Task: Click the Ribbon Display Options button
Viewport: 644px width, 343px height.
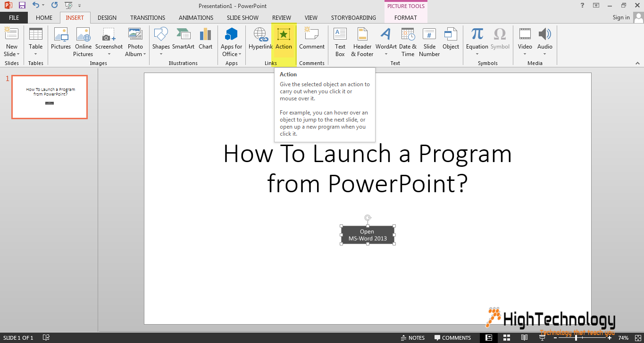Action: coord(596,5)
